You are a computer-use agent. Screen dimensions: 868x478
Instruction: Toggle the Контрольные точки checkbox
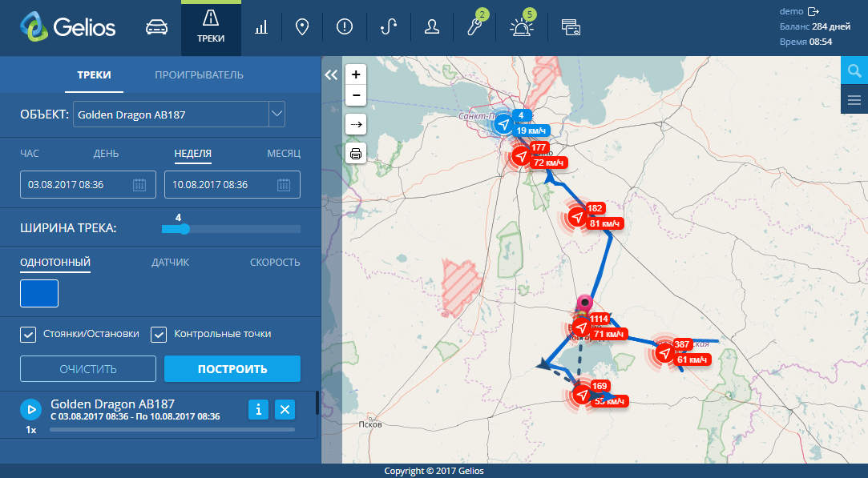[159, 334]
